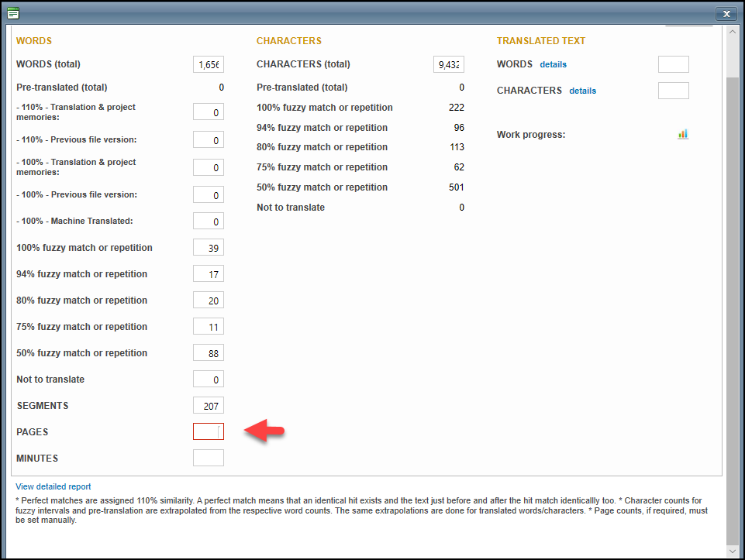Open details link next to translated CHARACTERS

(x=582, y=91)
